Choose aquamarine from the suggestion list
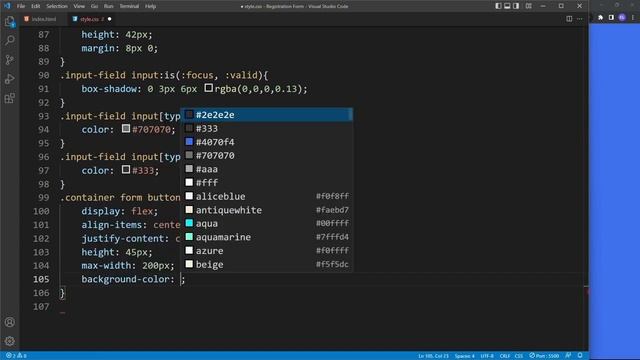This screenshot has height=360, width=640. [267, 237]
